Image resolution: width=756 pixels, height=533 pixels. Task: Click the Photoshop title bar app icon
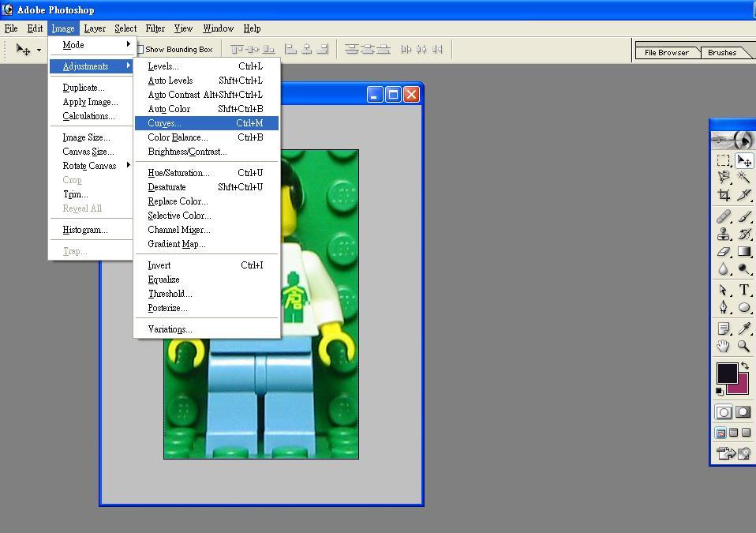point(7,9)
